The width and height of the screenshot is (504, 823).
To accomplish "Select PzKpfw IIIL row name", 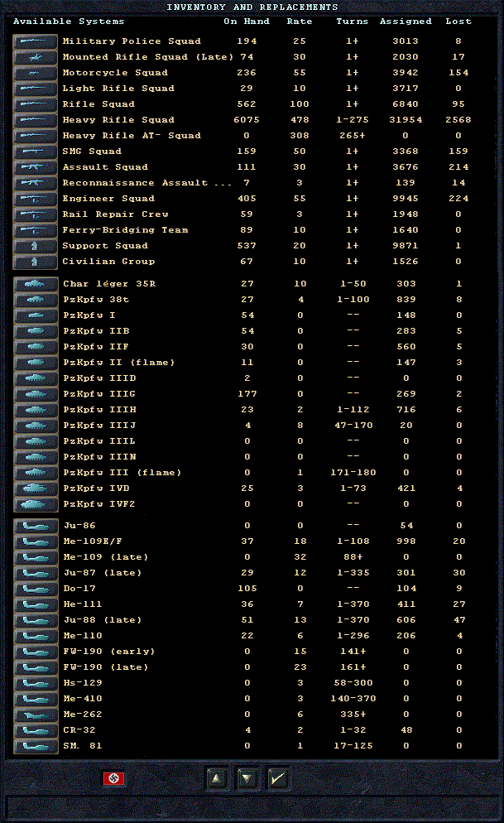I will pyautogui.click(x=99, y=441).
